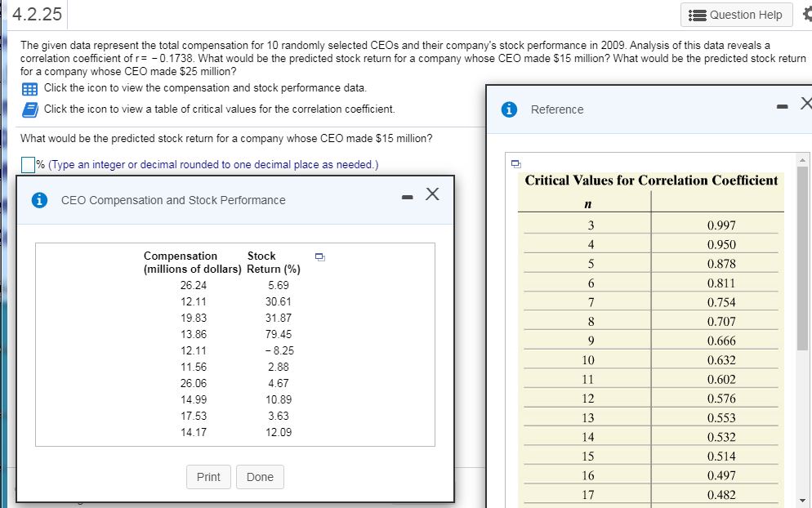The height and width of the screenshot is (508, 812).
Task: Select the compensation value 26.06
Action: click(x=194, y=383)
